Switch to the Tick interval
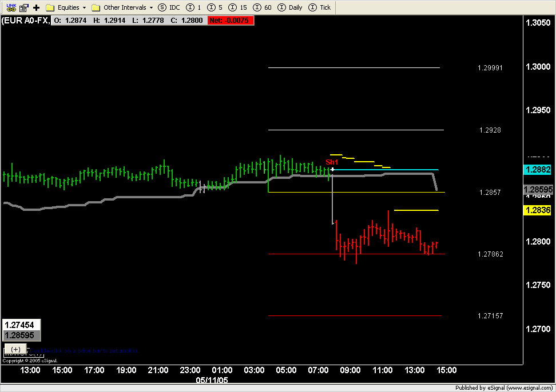This screenshot has height=392, width=556. 320,7
